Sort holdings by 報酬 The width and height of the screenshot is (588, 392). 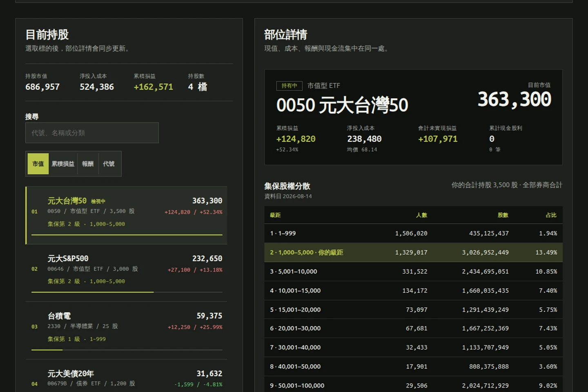tap(88, 164)
